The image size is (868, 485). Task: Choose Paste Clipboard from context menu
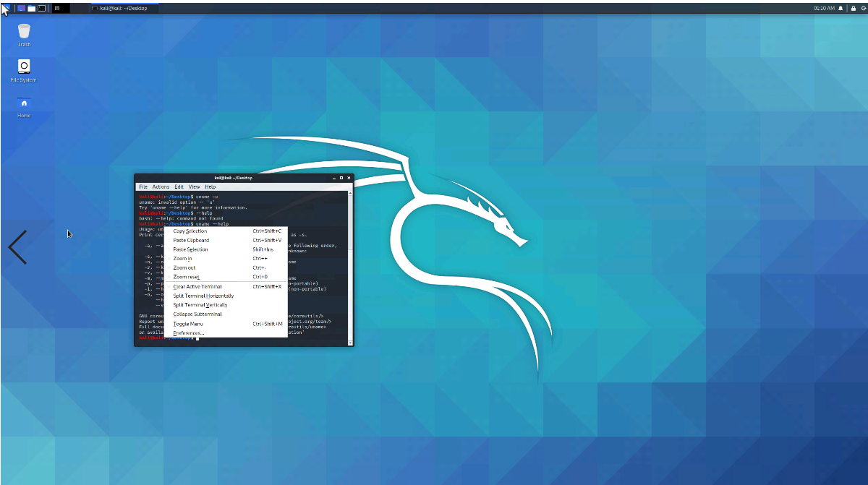pos(226,240)
